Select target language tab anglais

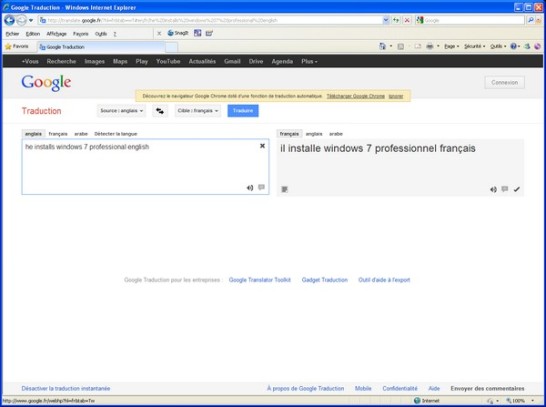pyautogui.click(x=314, y=134)
